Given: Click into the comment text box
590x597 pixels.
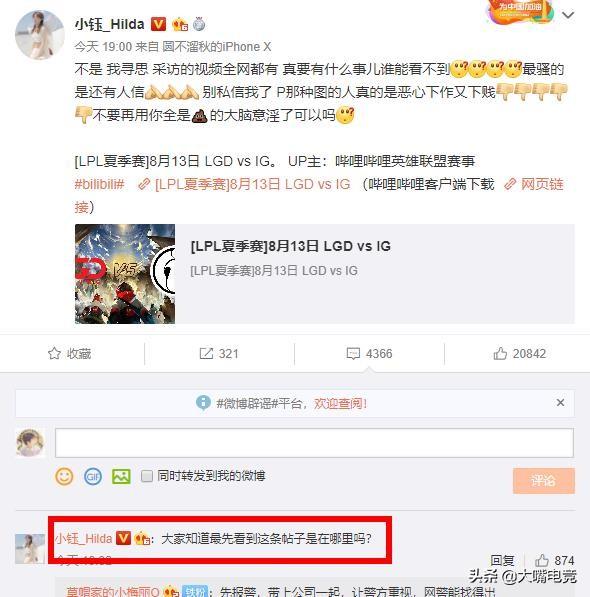Looking at the screenshot, I should click(314, 443).
